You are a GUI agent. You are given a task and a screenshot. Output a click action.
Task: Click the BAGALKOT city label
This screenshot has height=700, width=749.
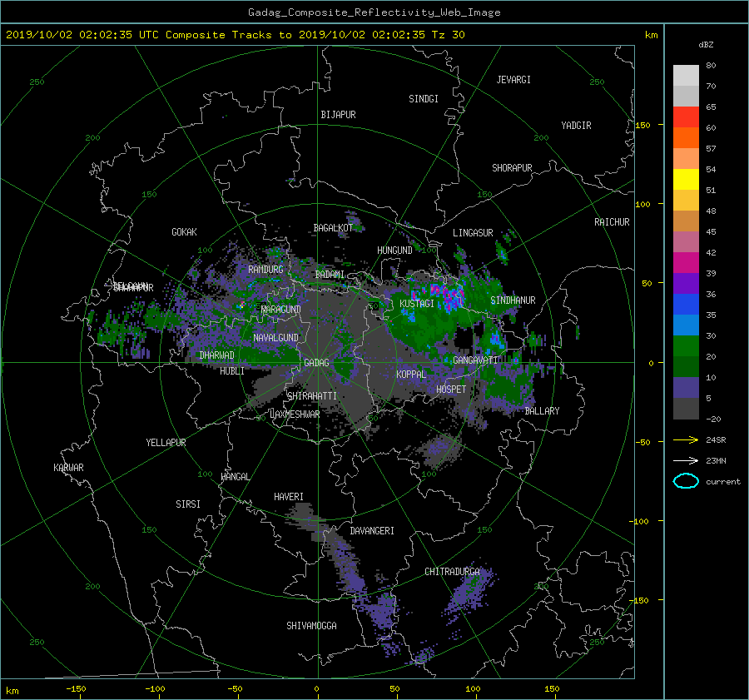click(x=333, y=228)
